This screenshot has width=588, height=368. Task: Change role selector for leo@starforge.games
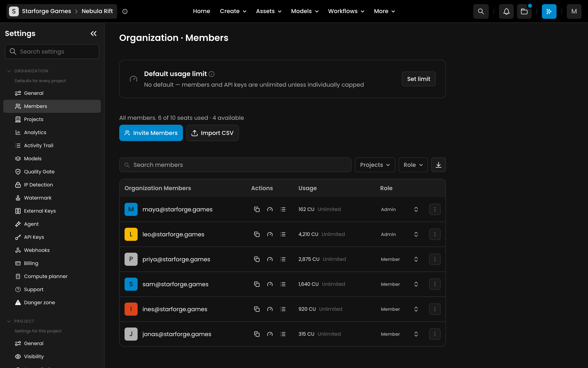(x=399, y=234)
